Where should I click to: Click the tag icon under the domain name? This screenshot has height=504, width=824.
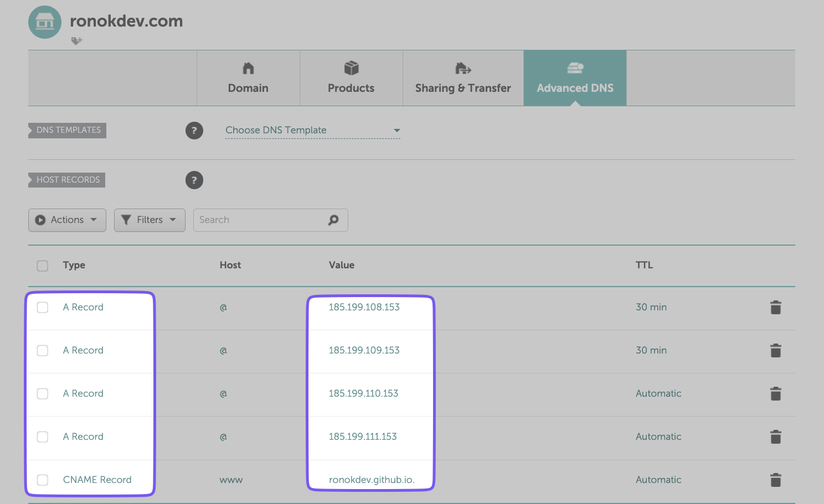coord(76,40)
